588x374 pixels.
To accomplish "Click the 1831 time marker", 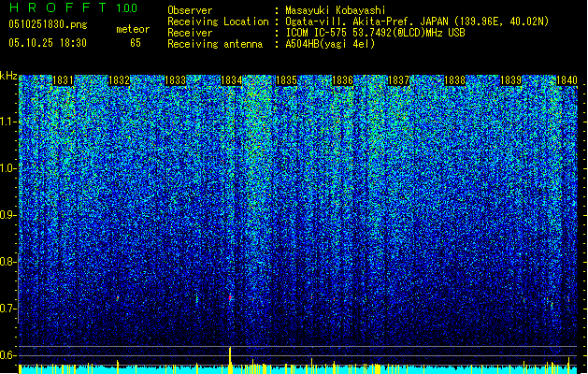I will click(63, 80).
